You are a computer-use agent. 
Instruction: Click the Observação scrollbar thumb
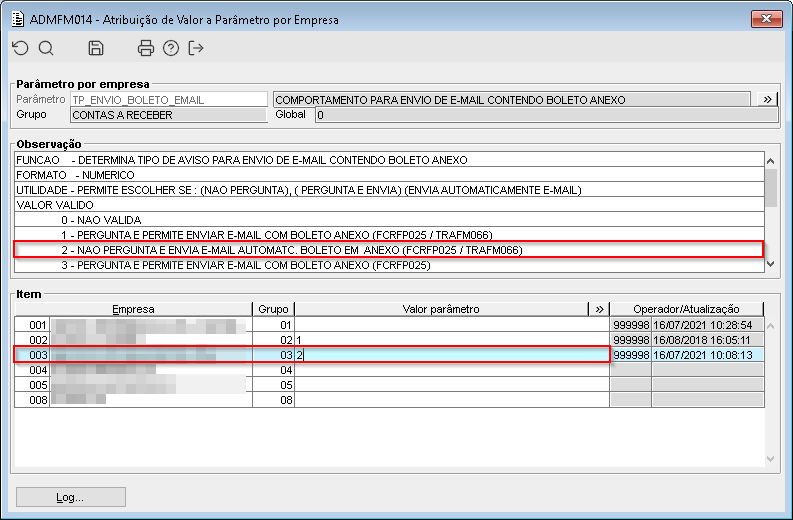coord(770,188)
